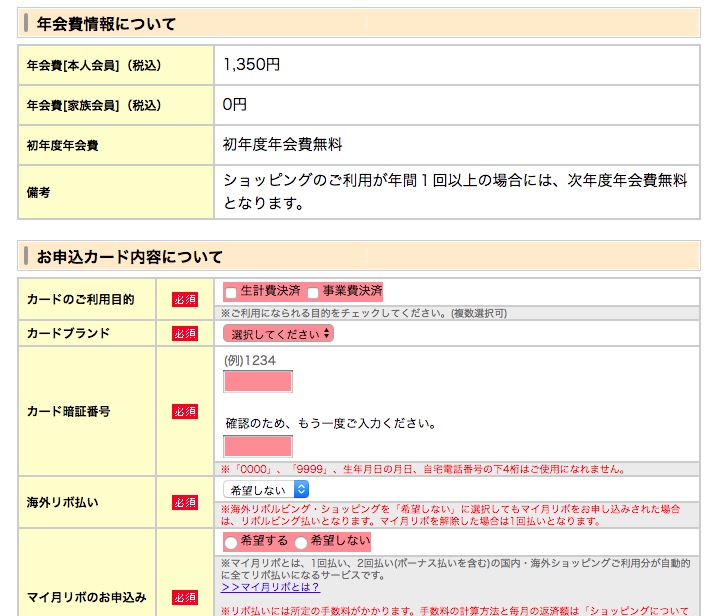Click the ショッピングのご利用が年間1回以上 remark text

click(455, 192)
